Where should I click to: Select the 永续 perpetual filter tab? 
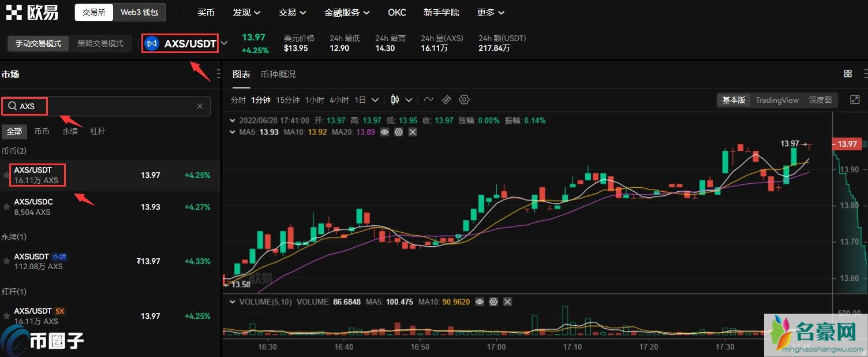[x=70, y=131]
